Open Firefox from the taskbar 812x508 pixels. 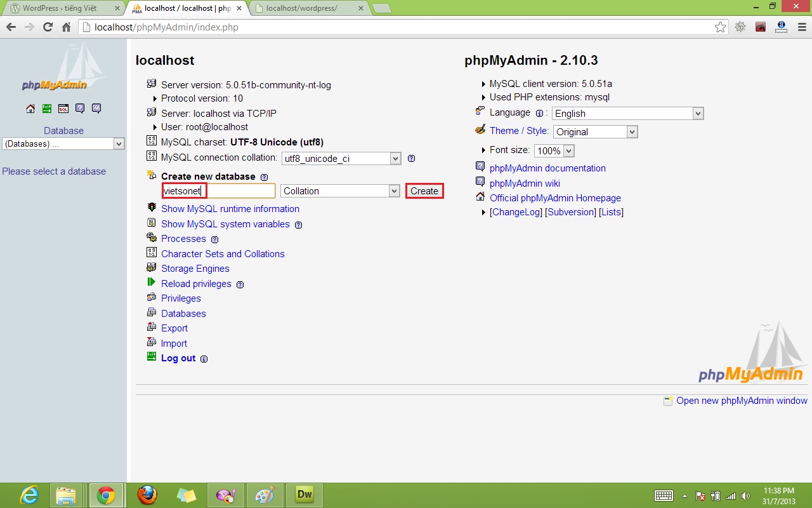click(147, 495)
